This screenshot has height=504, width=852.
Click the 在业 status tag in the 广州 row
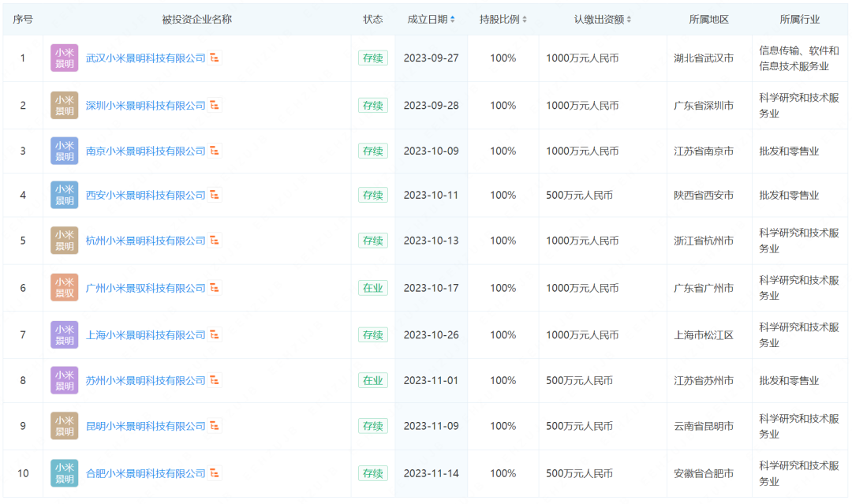[x=372, y=288]
